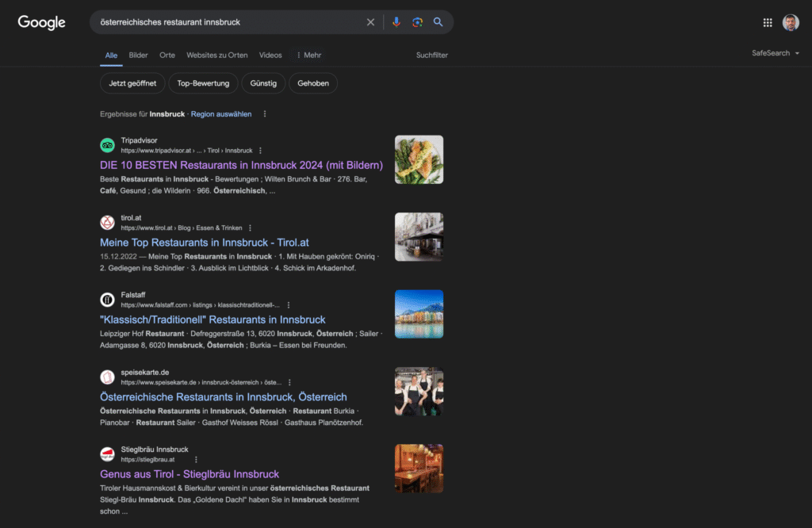The width and height of the screenshot is (812, 528).
Task: Click the "Region auswählen" link
Action: point(221,114)
